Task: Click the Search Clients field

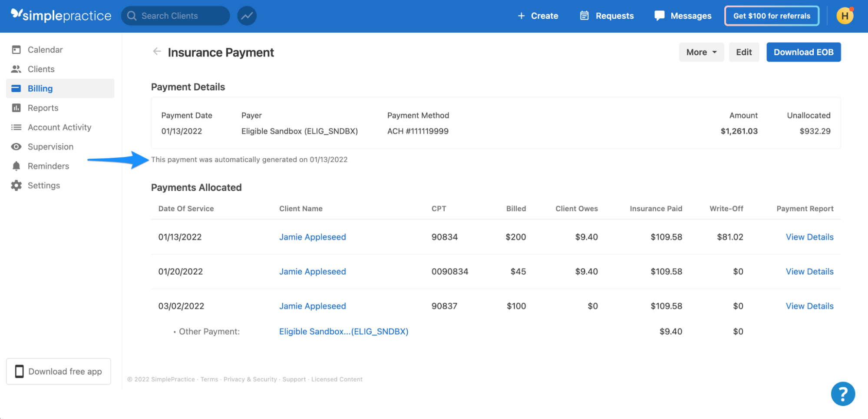Action: click(x=175, y=15)
